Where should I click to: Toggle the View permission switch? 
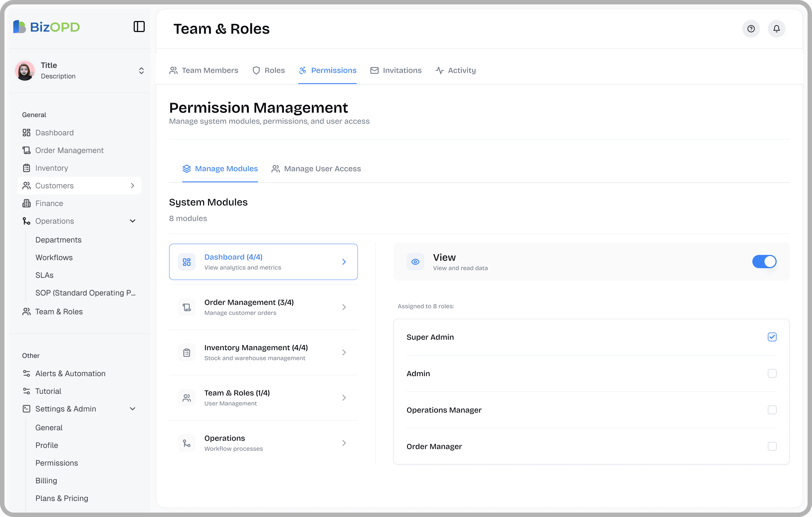(x=764, y=262)
